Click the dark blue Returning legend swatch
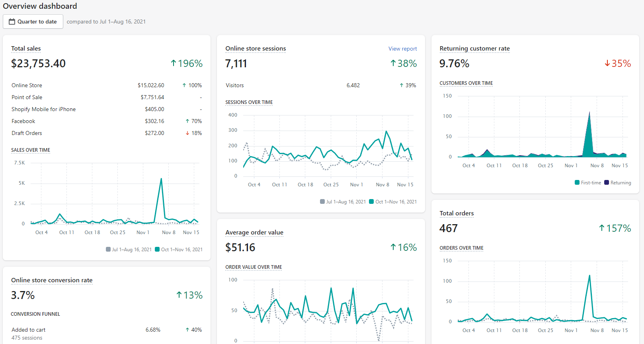The image size is (644, 344). pos(607,182)
